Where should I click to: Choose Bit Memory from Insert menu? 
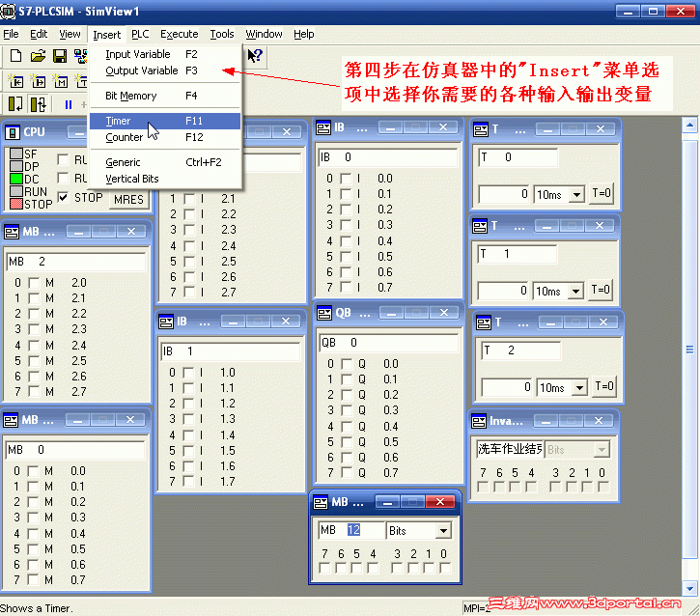[165, 96]
